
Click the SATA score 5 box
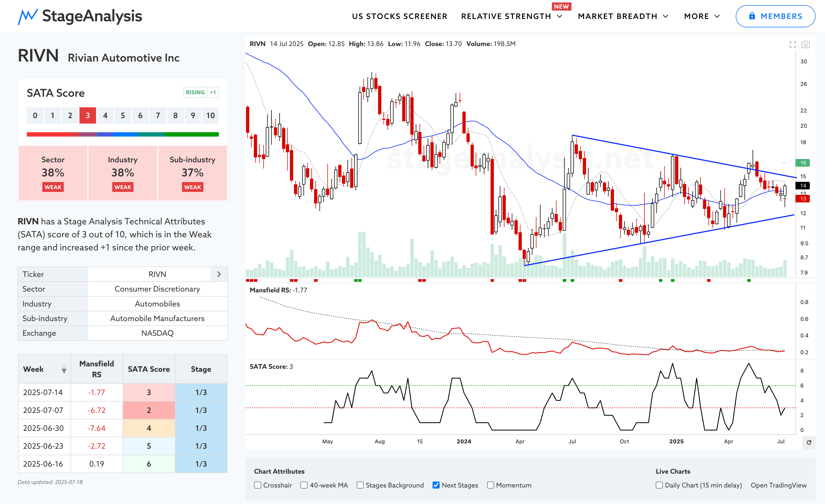tap(123, 115)
